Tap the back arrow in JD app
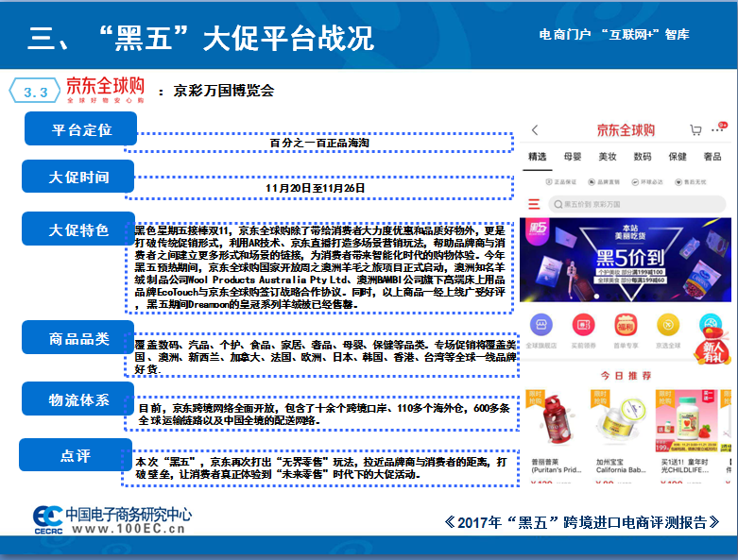This screenshot has height=560, width=738. 535,130
